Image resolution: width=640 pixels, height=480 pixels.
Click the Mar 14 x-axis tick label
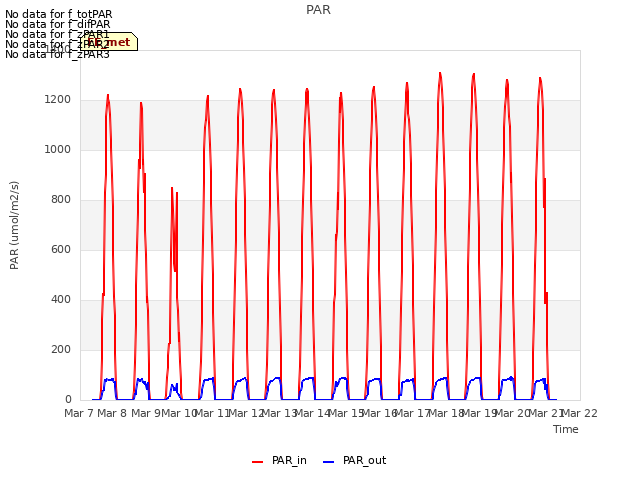[x=313, y=413]
